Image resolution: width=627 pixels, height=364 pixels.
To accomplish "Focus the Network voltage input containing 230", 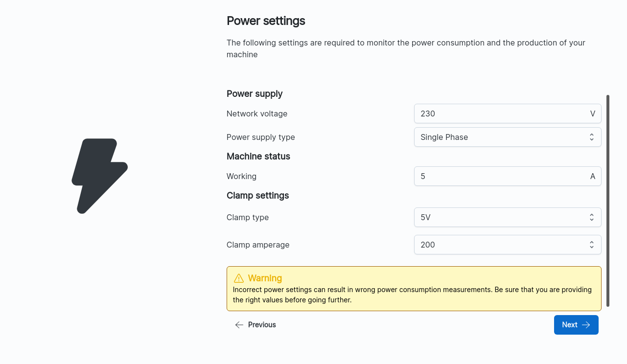I will [508, 114].
